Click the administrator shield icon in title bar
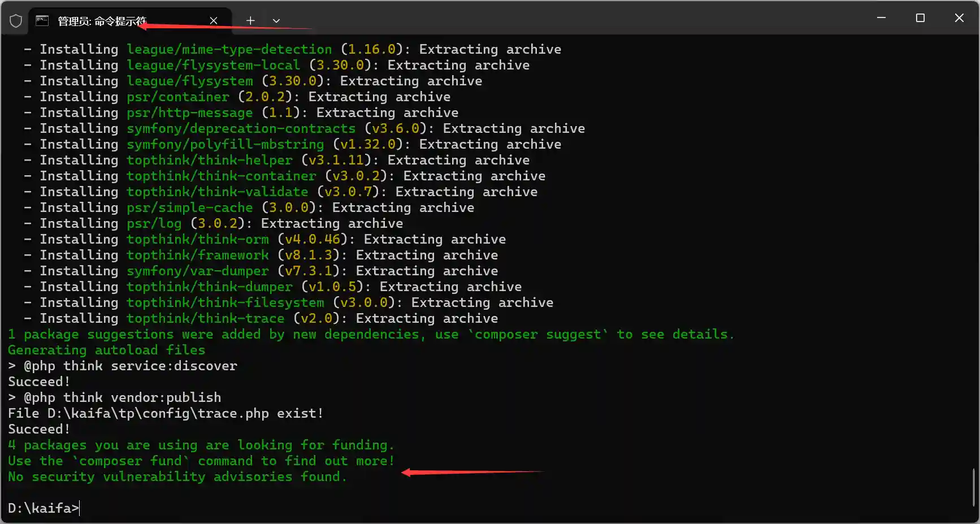 point(16,21)
